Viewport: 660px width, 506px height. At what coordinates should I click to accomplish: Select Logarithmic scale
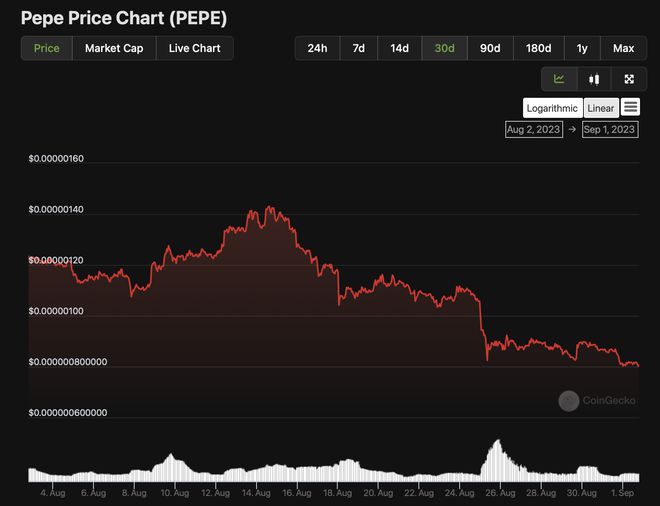[552, 108]
